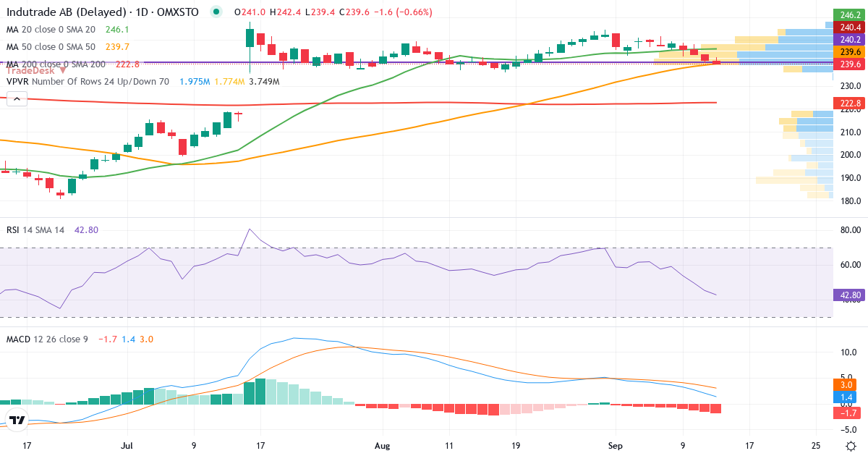Click the purple 240.2 price axis label

848,39
